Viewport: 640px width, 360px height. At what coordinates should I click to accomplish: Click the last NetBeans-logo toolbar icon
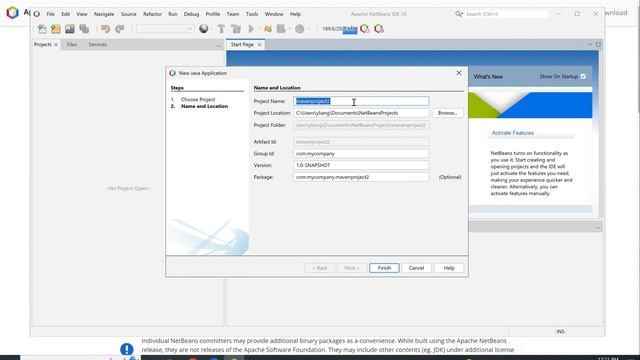coord(379,29)
